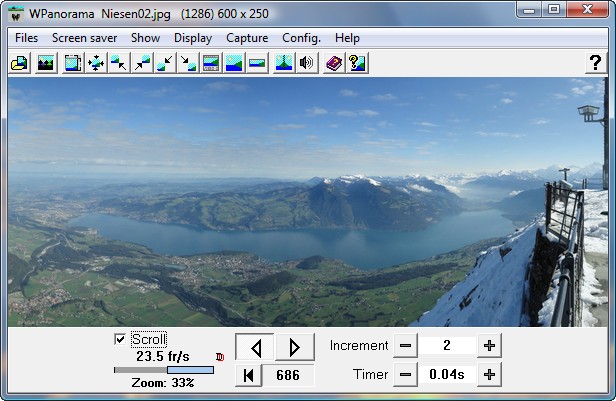
Task: Increase Timer with the plus button
Action: (x=489, y=375)
